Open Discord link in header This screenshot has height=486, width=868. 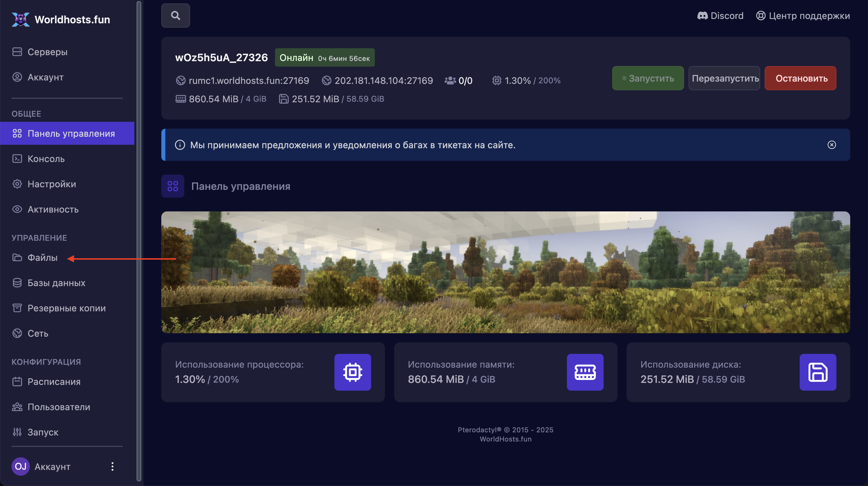[720, 16]
